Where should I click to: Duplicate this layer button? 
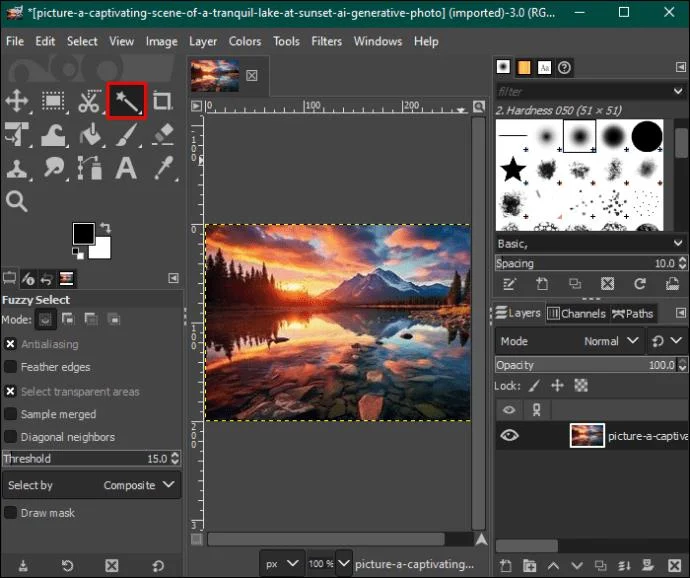pyautogui.click(x=600, y=565)
